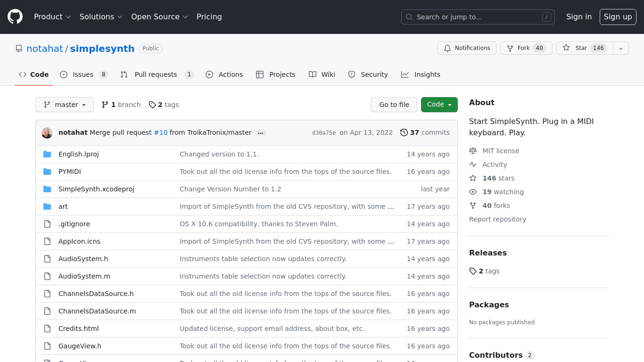The height and width of the screenshot is (362, 644).
Task: View the 19 watching link
Action: point(496,192)
